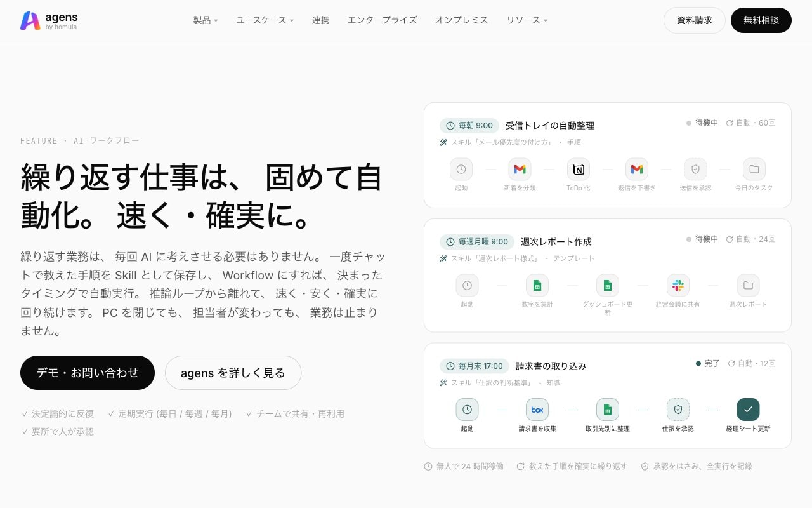Expand the リソース dropdown menu

527,20
